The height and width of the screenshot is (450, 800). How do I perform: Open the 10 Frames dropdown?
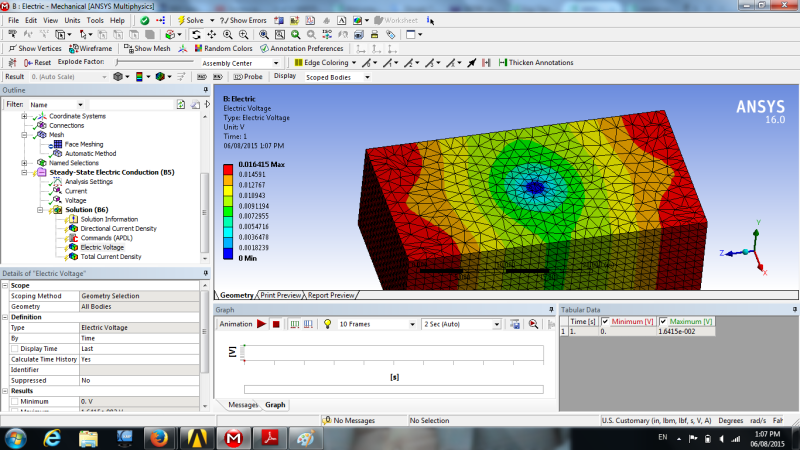click(412, 324)
